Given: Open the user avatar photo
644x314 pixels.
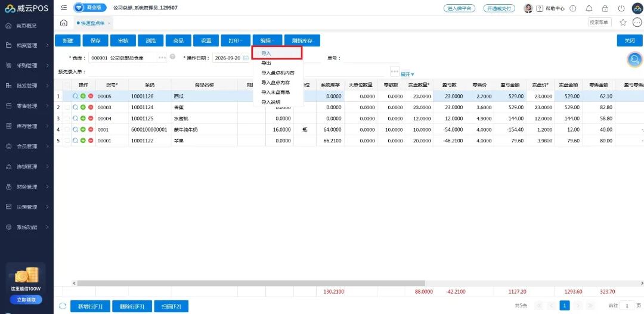Looking at the screenshot, I should [528, 8].
